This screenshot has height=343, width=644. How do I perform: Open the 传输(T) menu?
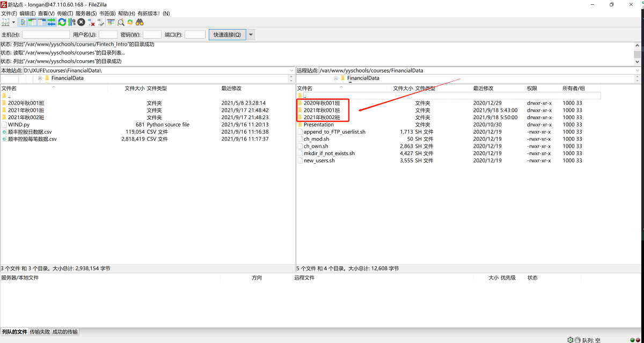pos(65,13)
